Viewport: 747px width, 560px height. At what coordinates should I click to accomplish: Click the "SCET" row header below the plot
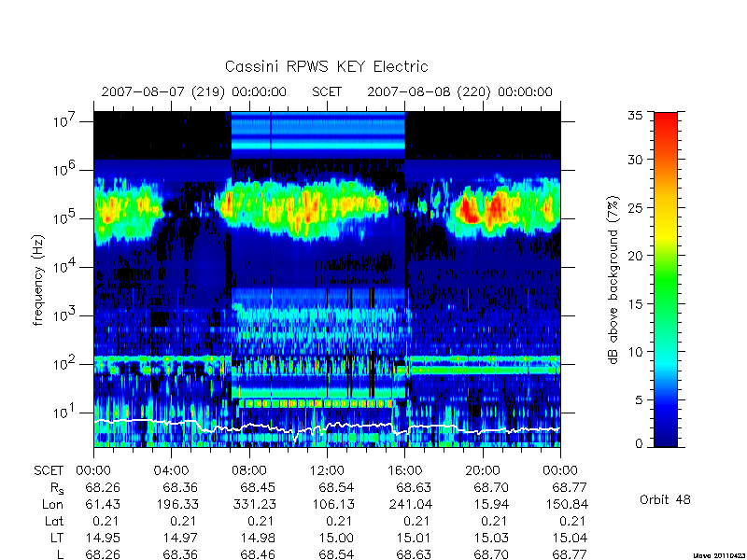[x=49, y=471]
